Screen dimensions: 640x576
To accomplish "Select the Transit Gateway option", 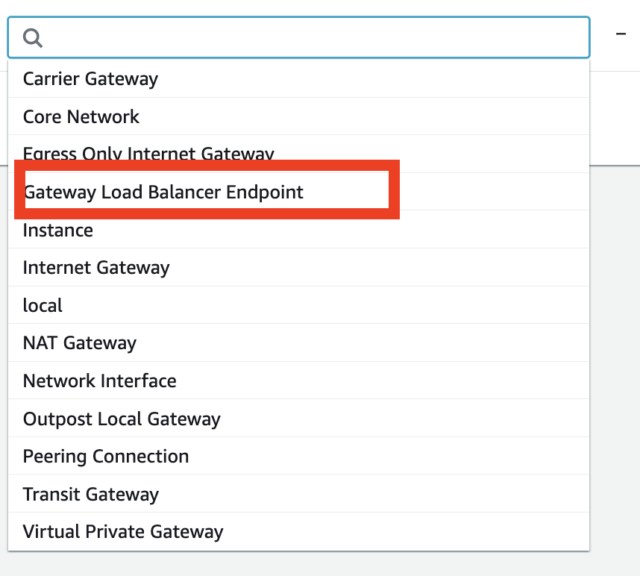I will tap(299, 494).
